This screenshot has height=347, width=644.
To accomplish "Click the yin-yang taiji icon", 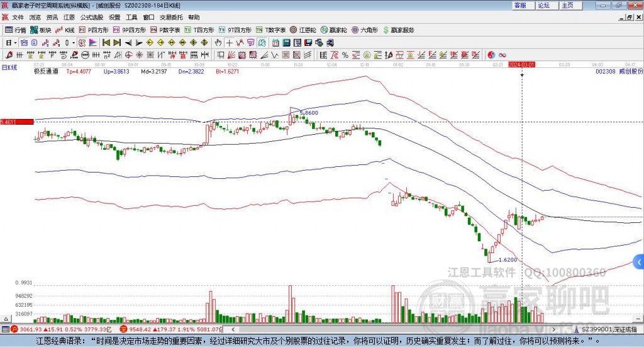I will pos(491,55).
